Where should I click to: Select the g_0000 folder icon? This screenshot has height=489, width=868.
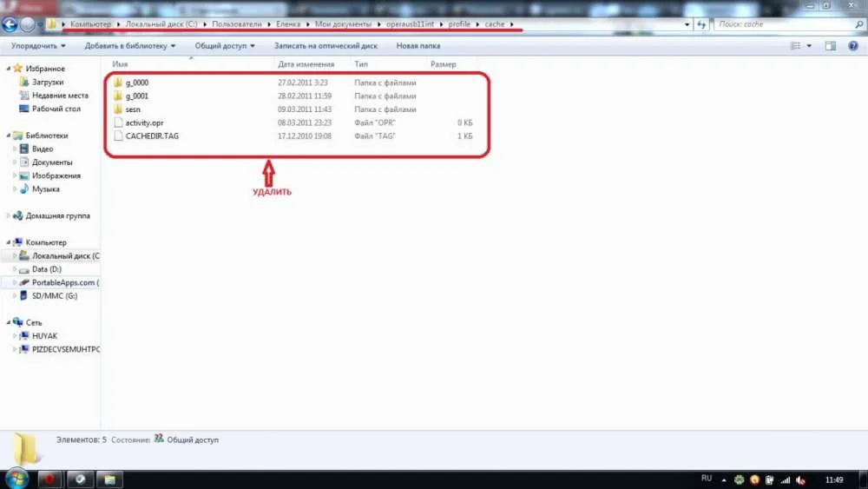tap(118, 83)
